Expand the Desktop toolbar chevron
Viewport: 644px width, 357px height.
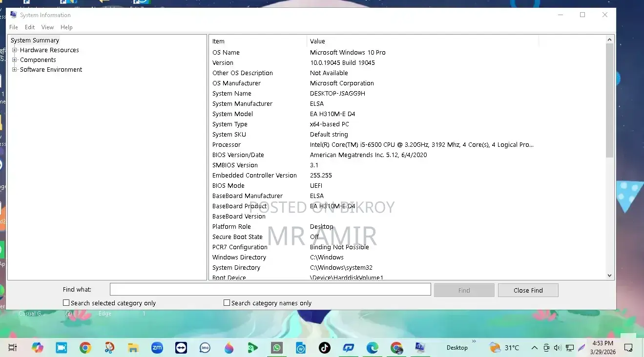tap(474, 341)
